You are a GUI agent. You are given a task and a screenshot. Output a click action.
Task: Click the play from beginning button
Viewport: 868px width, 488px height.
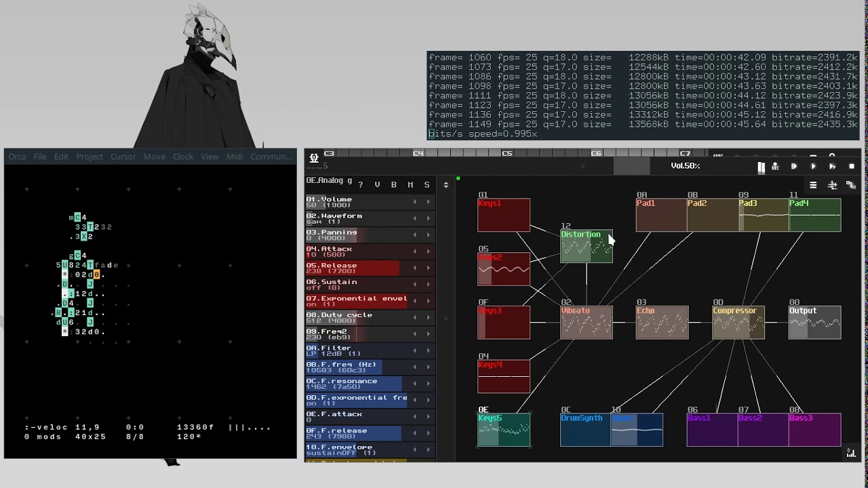coord(794,167)
